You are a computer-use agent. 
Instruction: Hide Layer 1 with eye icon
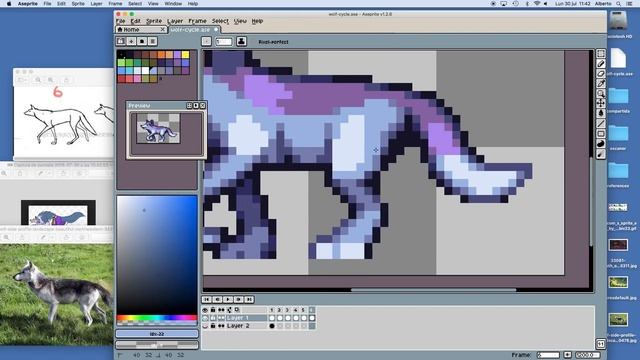(205, 318)
